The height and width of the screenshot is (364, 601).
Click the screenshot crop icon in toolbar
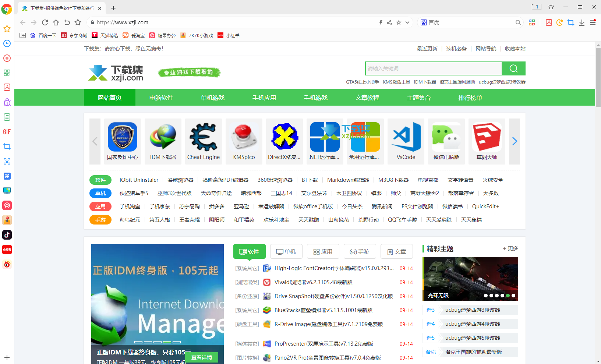pos(571,22)
